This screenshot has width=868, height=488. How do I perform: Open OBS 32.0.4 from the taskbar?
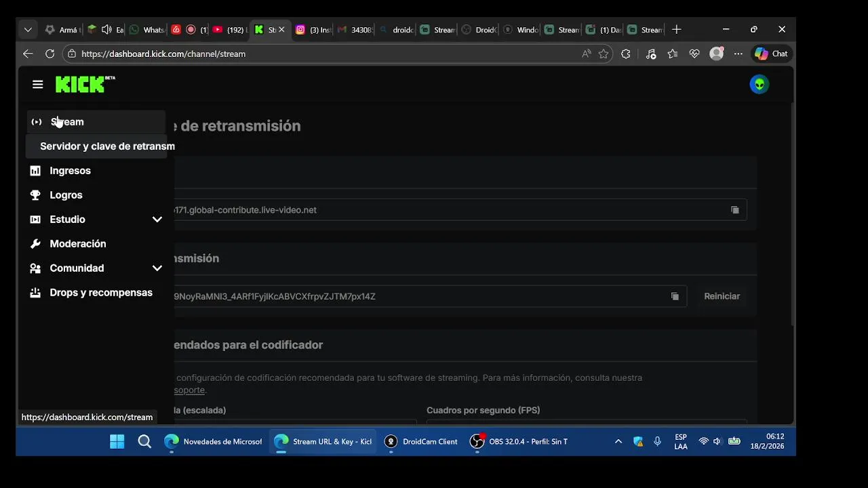click(519, 442)
